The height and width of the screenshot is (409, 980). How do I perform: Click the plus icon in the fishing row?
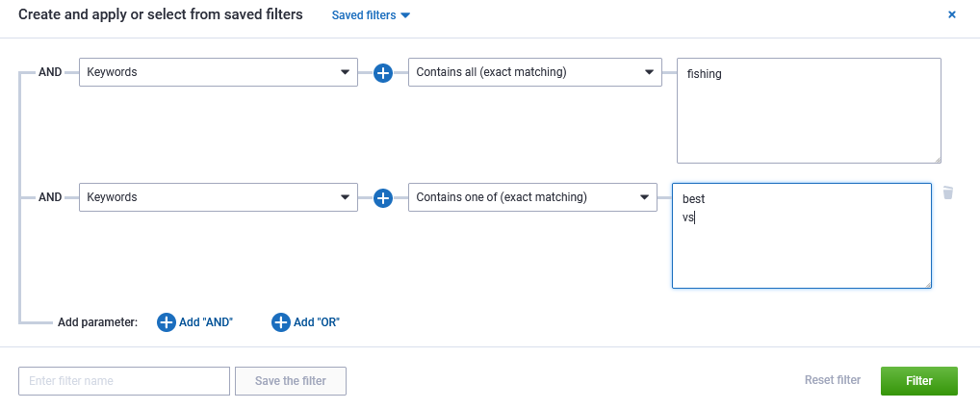click(x=382, y=73)
